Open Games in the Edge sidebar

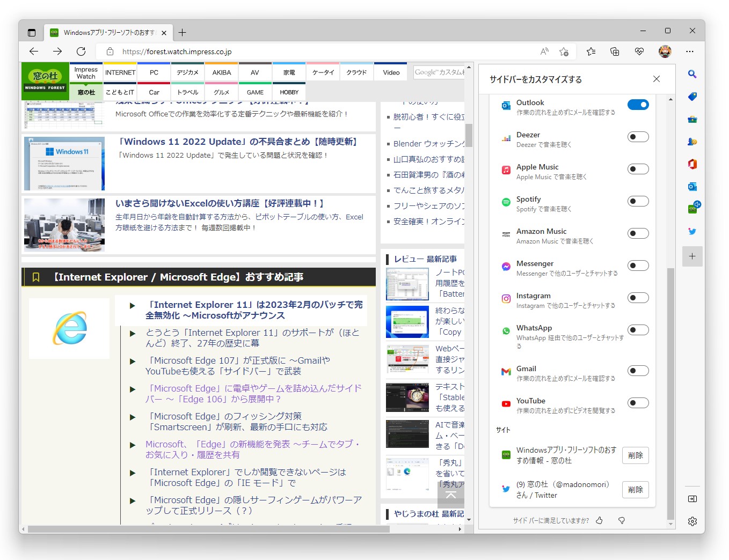[692, 142]
